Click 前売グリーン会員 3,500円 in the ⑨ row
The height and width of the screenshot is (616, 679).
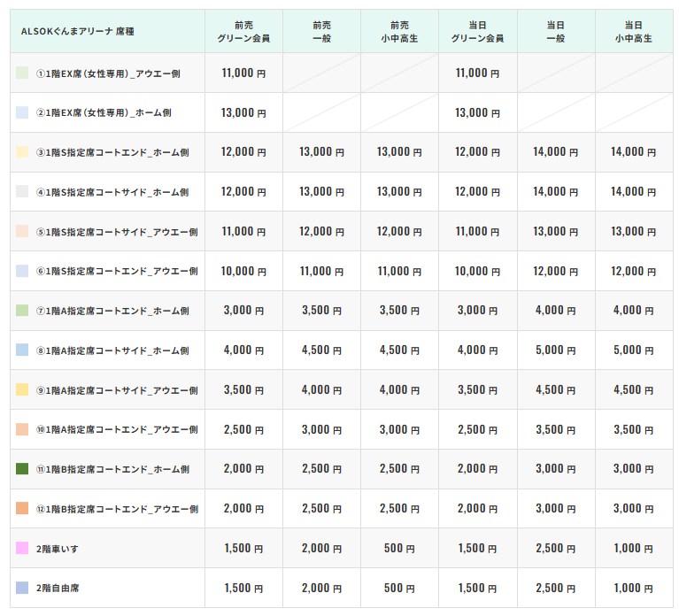243,390
